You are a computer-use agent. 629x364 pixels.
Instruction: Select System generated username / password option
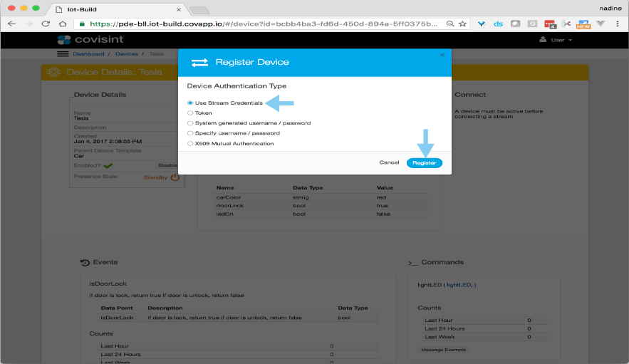(190, 123)
